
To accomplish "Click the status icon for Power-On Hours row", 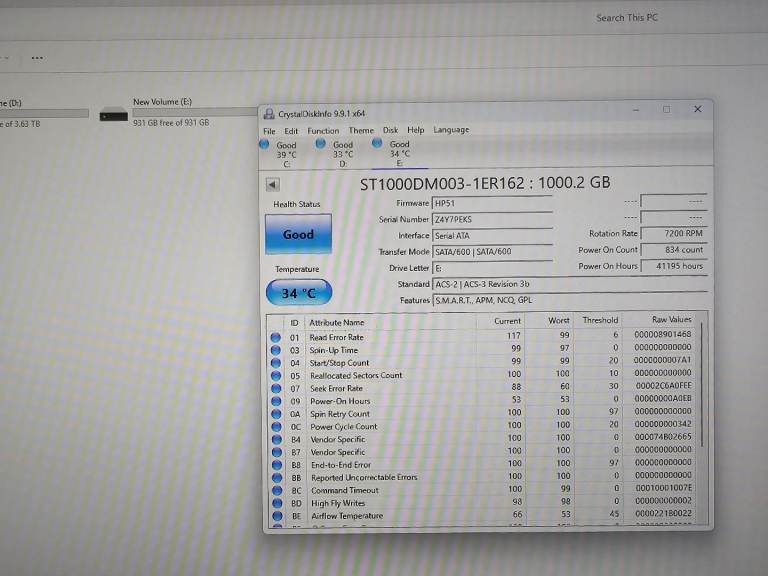I will pyautogui.click(x=276, y=401).
